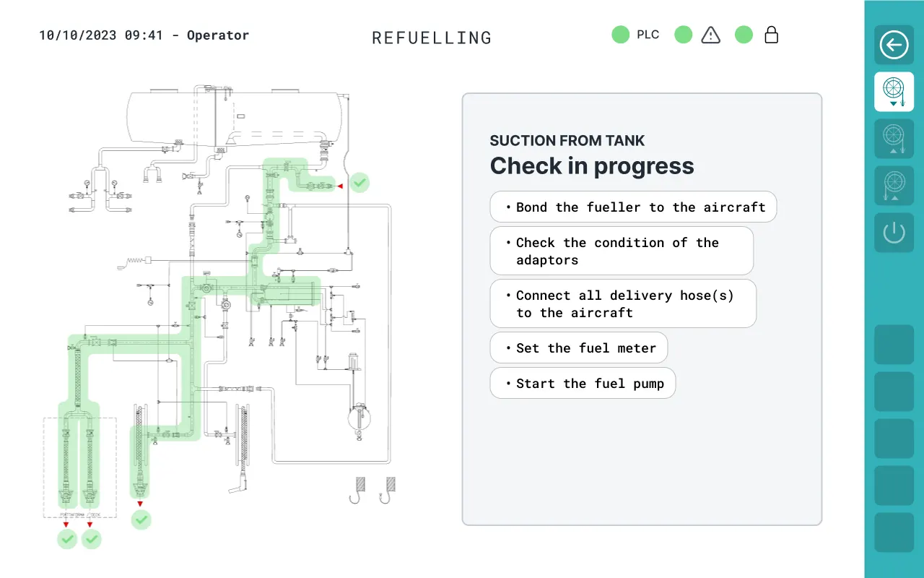Tap the power icon in the sidebar

tap(894, 233)
